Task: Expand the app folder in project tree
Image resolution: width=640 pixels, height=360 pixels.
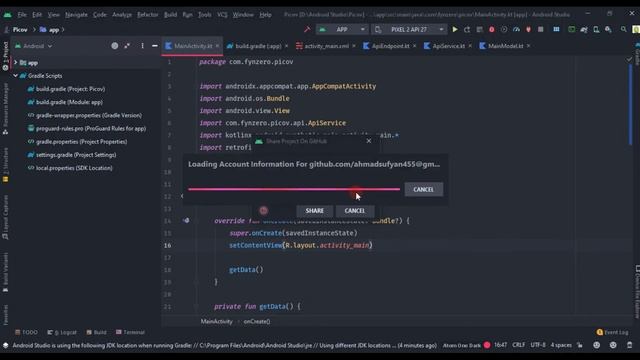Action: coord(16,62)
